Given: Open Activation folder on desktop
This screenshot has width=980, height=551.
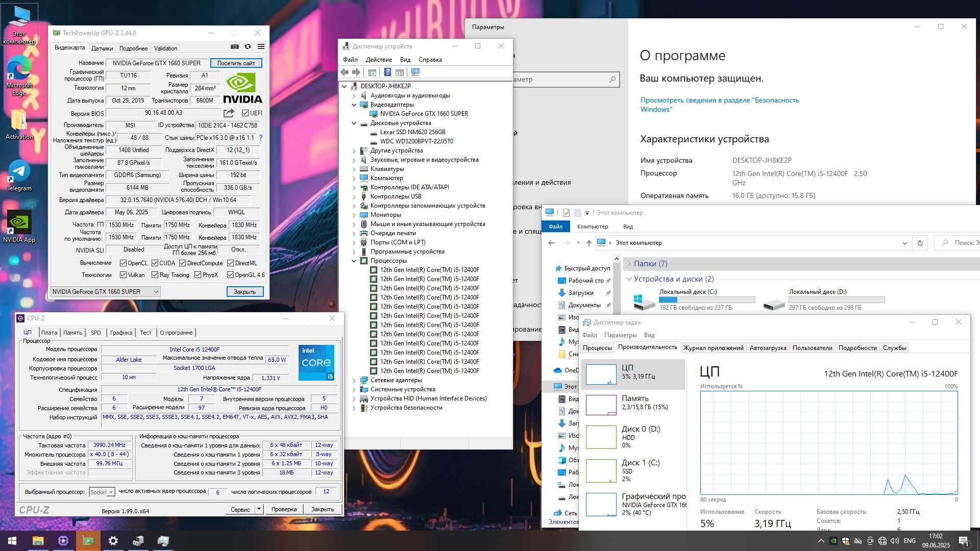Looking at the screenshot, I should [x=19, y=124].
